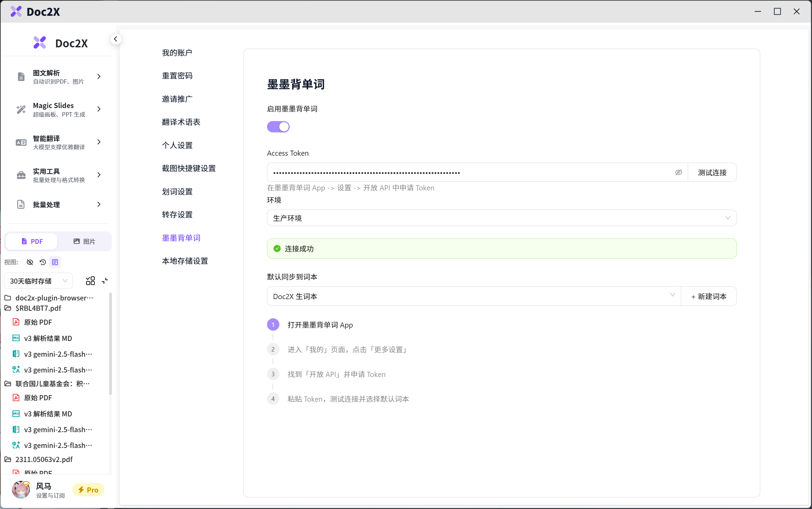Click the 测试连接 button
The height and width of the screenshot is (509, 812).
point(712,173)
